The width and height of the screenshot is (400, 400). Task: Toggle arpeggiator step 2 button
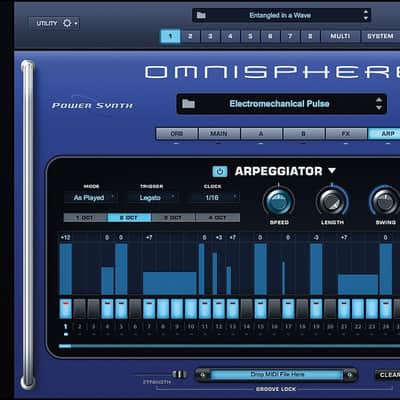pos(80,309)
